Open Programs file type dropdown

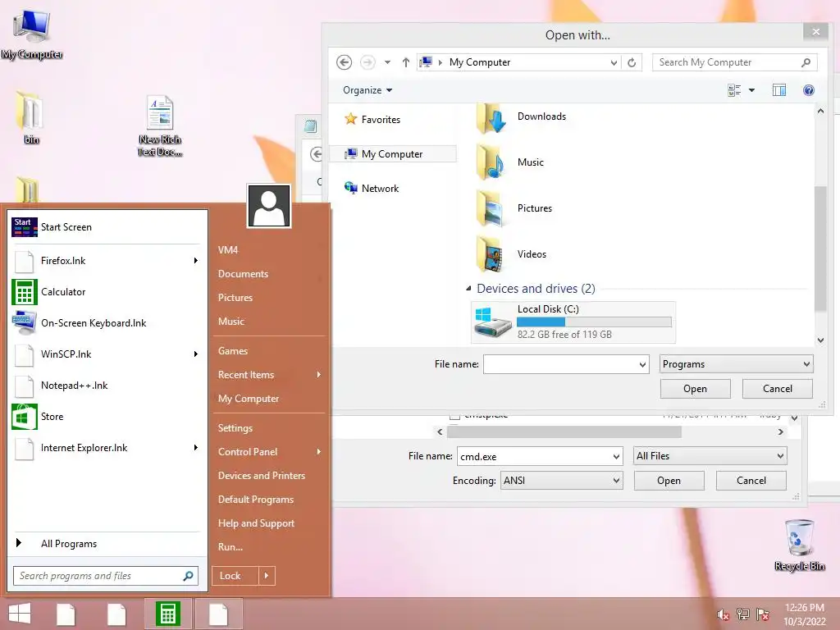point(736,364)
